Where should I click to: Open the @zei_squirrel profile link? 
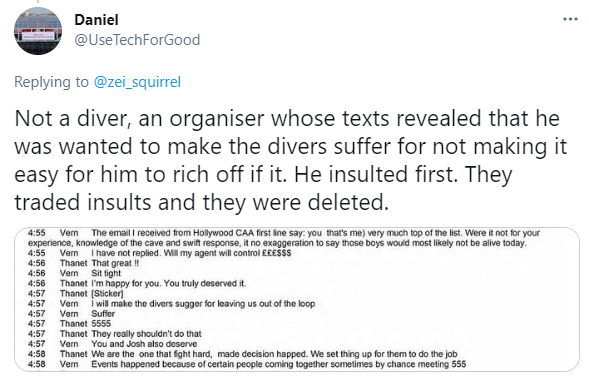[x=137, y=82]
